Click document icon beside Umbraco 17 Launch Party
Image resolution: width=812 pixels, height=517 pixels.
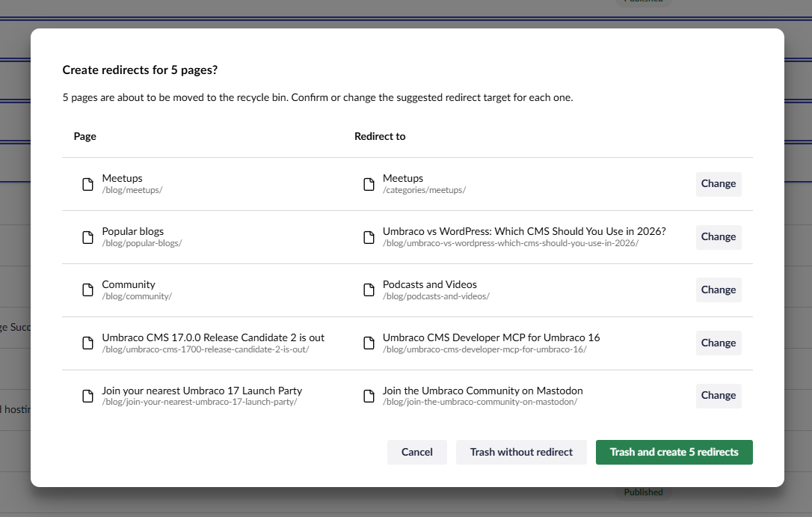pos(88,397)
